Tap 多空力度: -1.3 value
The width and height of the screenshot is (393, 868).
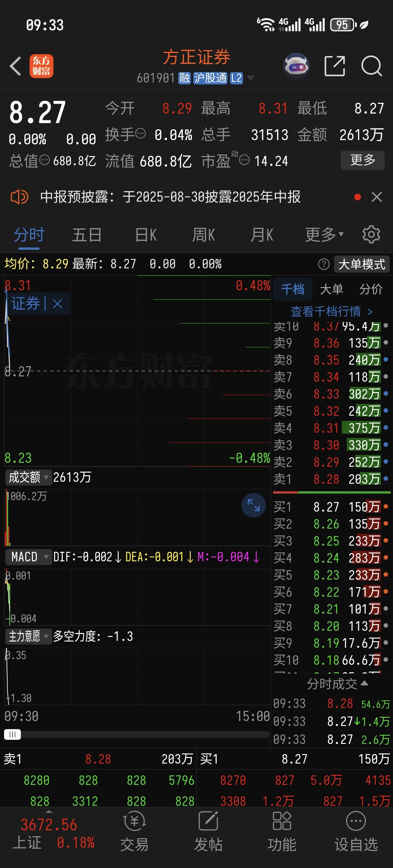click(x=93, y=636)
